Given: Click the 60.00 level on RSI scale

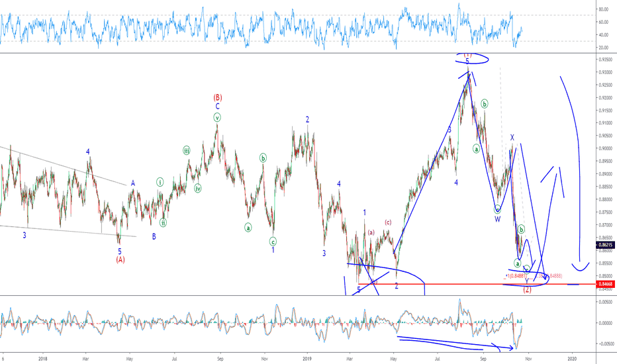Looking at the screenshot, I should 604,22.
